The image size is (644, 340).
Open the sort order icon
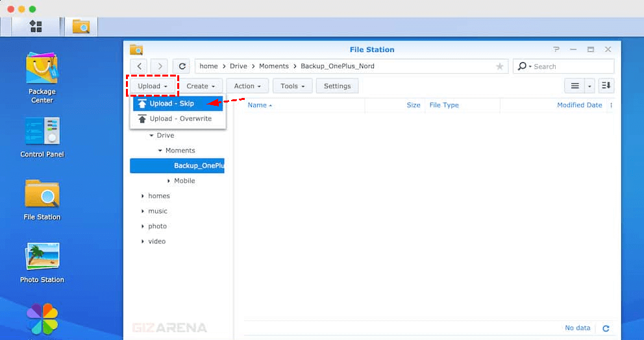point(606,86)
